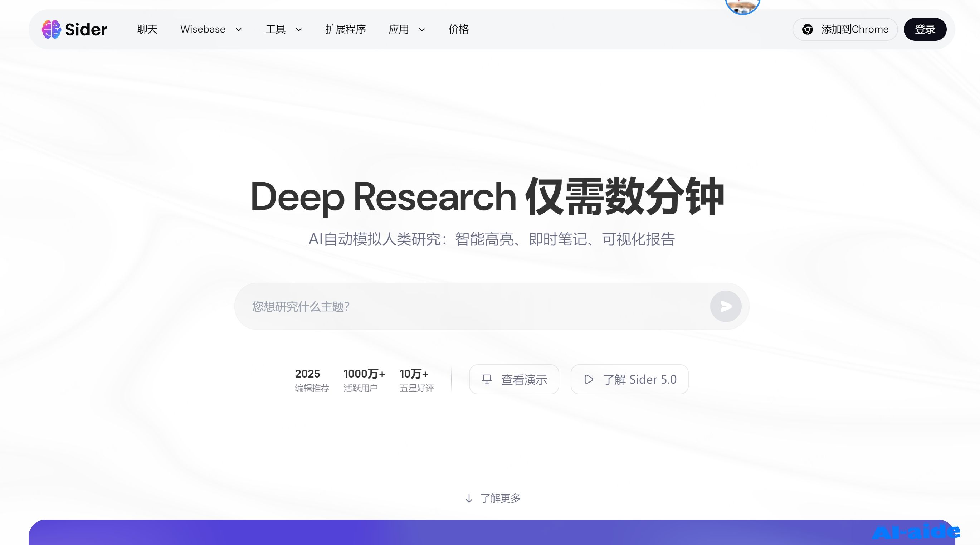
Task: Click the Chrome logo icon
Action: coord(807,29)
